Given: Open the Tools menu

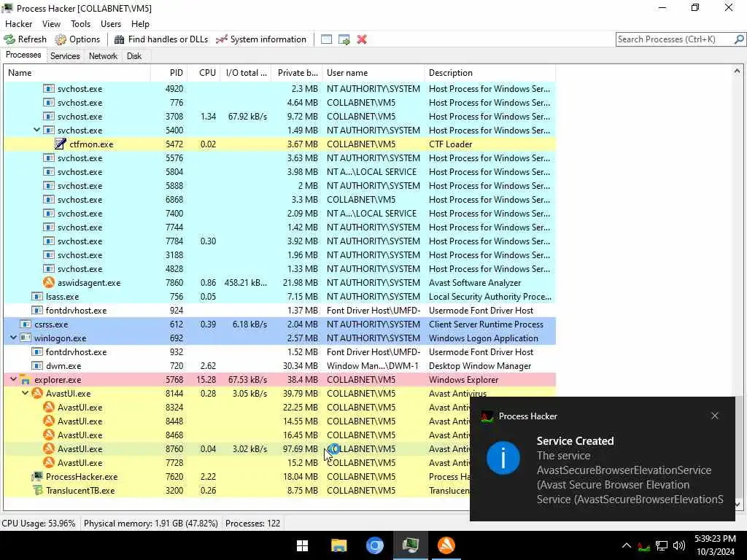Looking at the screenshot, I should point(80,24).
